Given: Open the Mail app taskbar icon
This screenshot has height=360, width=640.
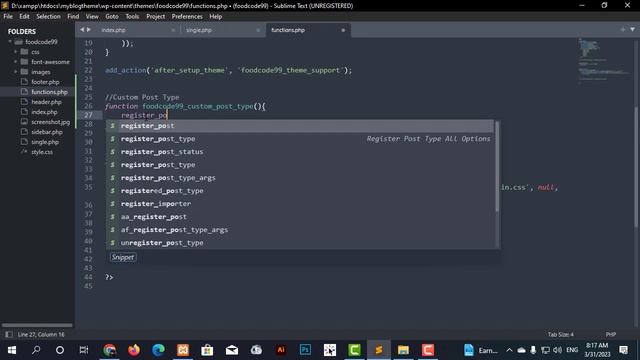Looking at the screenshot, I should [x=232, y=350].
